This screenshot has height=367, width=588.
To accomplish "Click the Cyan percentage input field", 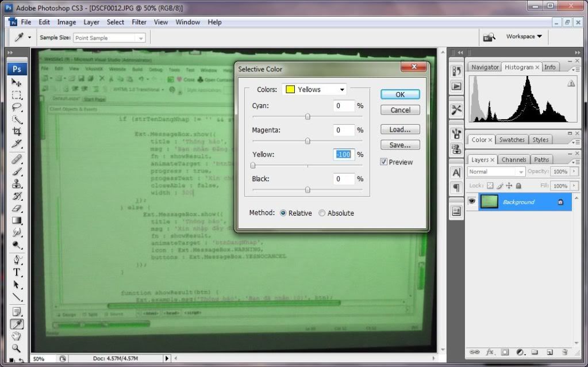I will 344,106.
